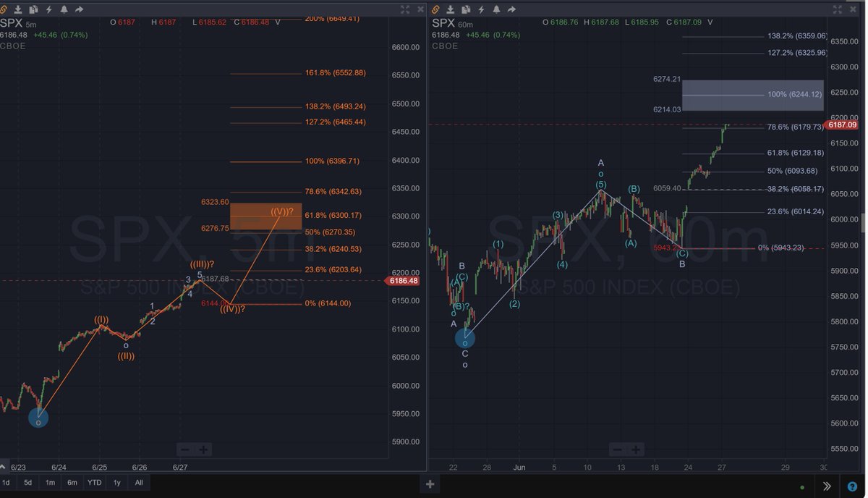Click the 0% (6144.00) Fibonacci label
Viewport: 868px width, 498px height.
pyautogui.click(x=328, y=303)
